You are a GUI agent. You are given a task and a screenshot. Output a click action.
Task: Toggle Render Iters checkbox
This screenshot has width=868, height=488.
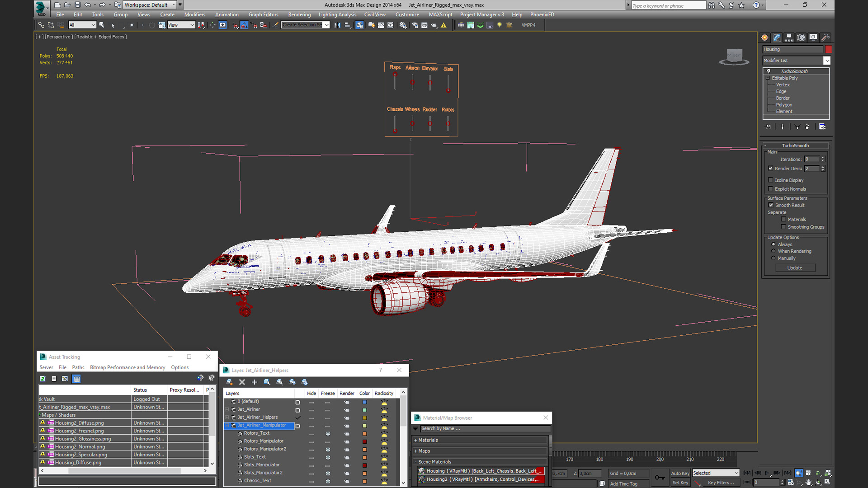770,169
